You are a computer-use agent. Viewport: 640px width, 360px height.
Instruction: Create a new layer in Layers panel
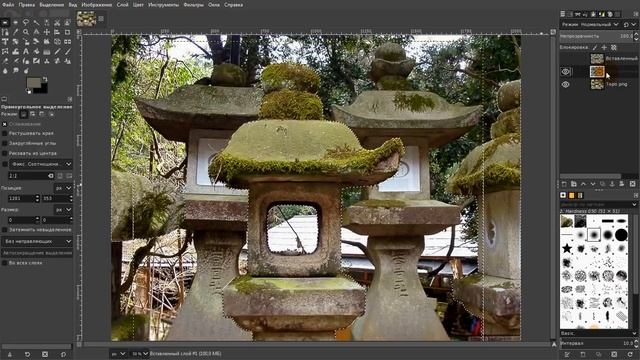[564, 184]
